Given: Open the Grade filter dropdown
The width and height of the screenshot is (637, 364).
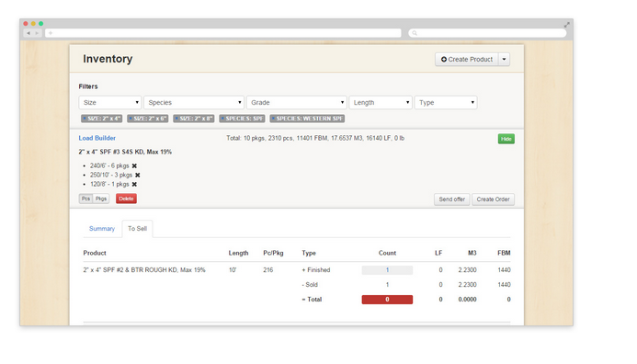Looking at the screenshot, I should 297,103.
